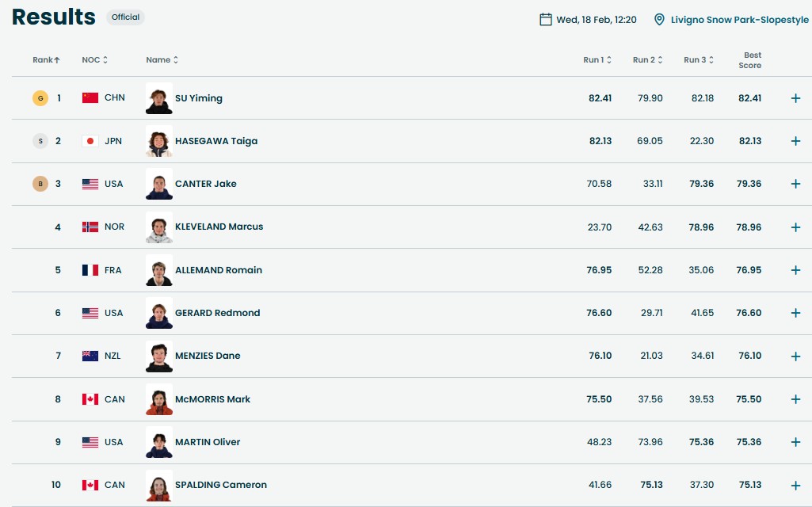Viewport: 812px width, 507px height.
Task: Sort table by NOC column
Action: pos(94,60)
